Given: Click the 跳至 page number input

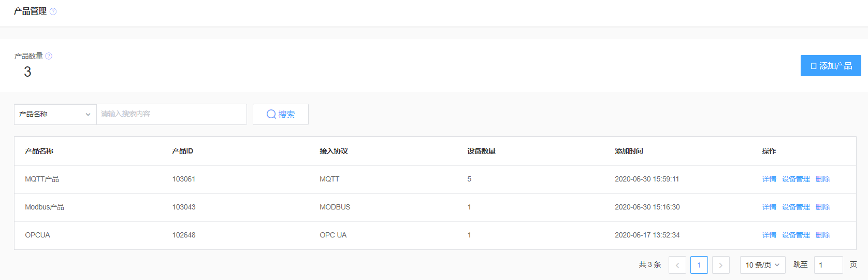Looking at the screenshot, I should pos(829,265).
